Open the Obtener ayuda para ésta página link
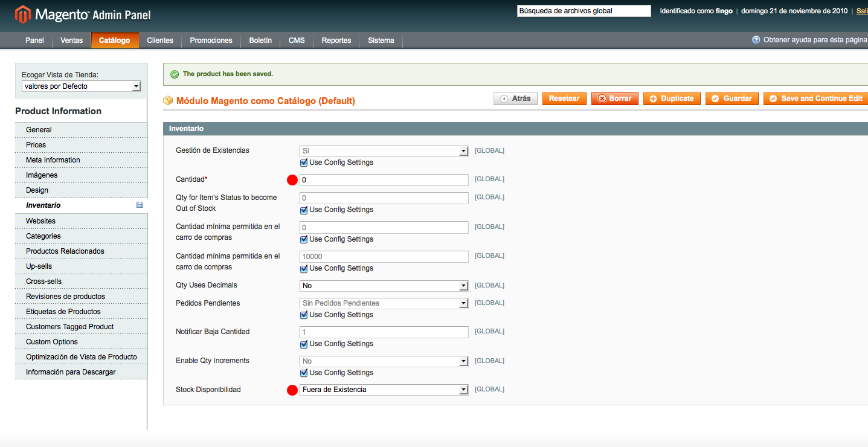Screen dimensions: 868x447 pyautogui.click(x=815, y=40)
